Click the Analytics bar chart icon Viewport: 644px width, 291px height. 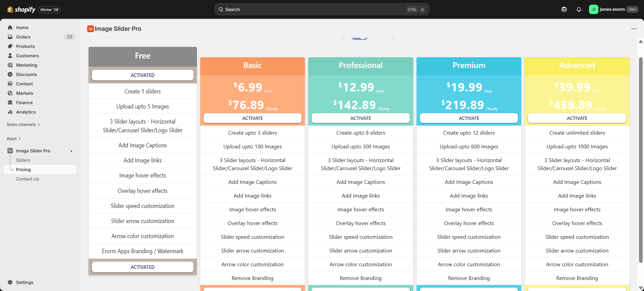tap(10, 112)
